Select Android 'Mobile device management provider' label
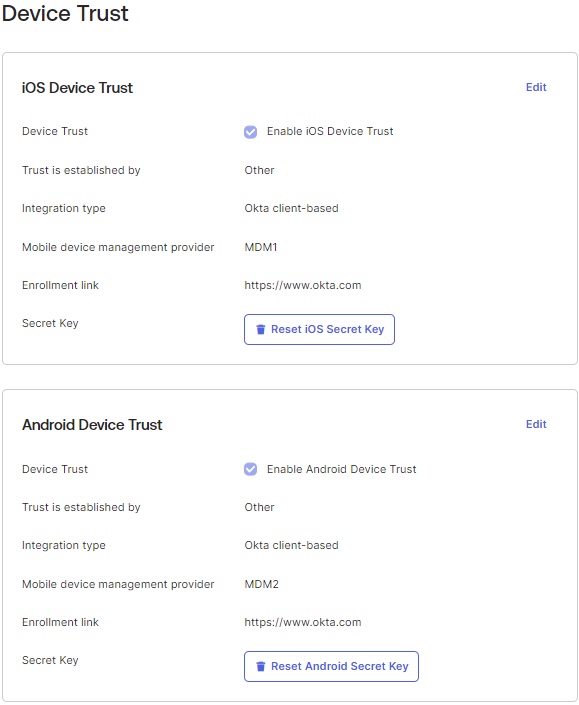 (x=118, y=584)
